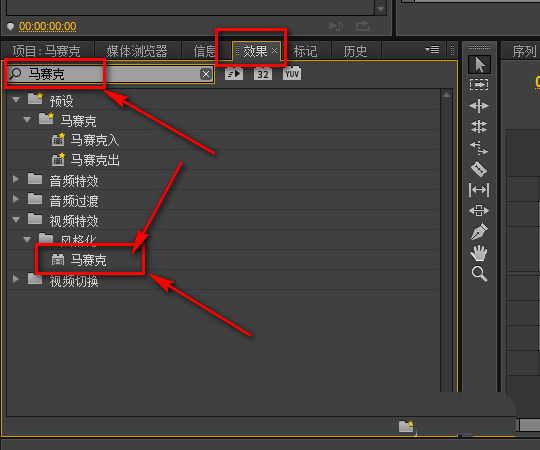Switch to the 效果 tab

pos(255,51)
